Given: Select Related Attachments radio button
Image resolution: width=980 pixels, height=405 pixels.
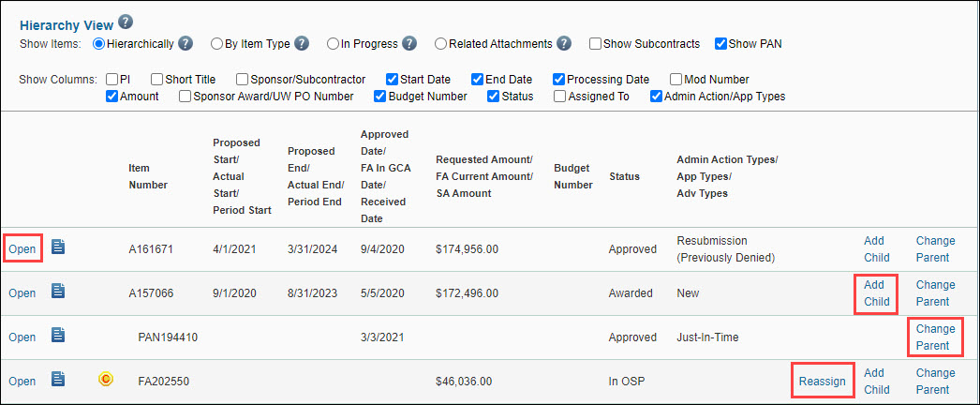Looking at the screenshot, I should pos(440,43).
